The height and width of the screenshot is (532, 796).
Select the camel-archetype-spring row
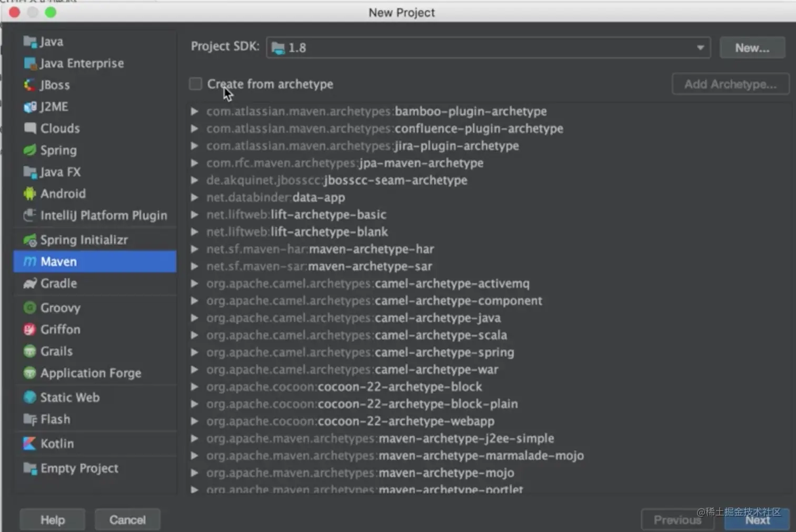[x=490, y=353]
